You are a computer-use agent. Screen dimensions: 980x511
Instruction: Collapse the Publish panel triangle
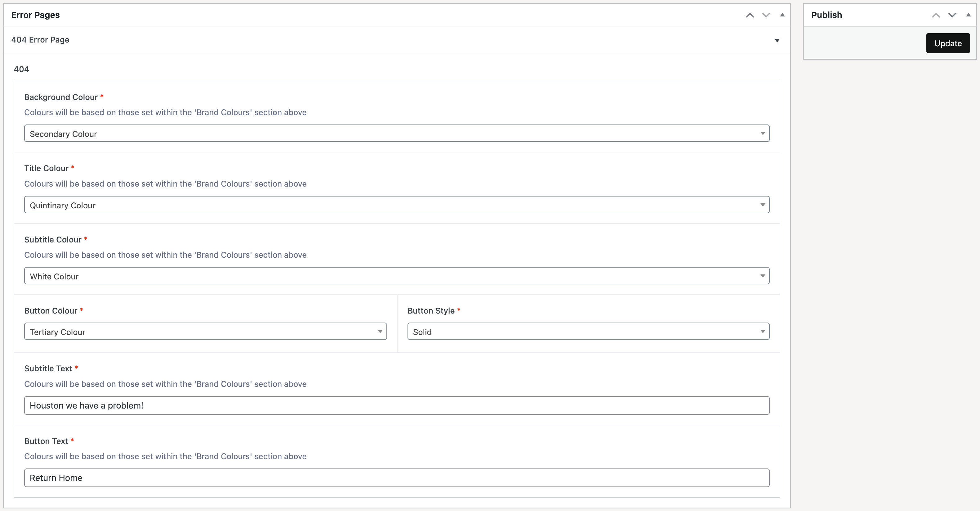(968, 15)
